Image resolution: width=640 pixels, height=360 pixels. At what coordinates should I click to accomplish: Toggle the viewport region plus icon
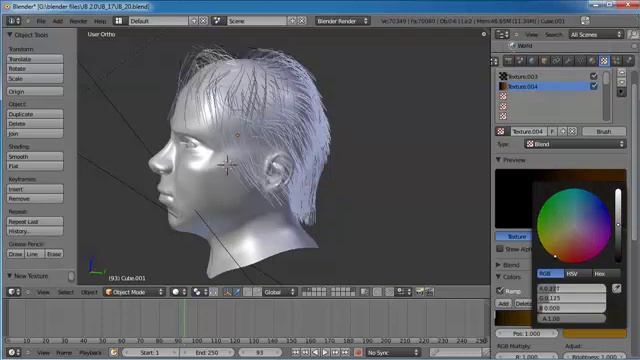pos(484,34)
